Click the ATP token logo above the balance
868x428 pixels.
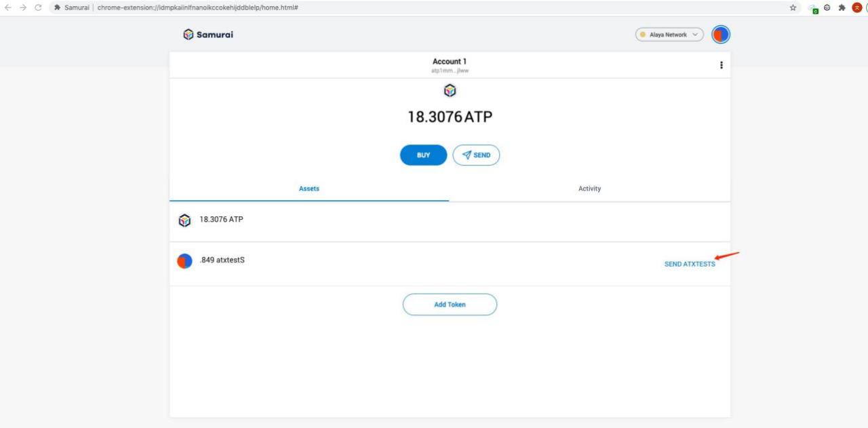(450, 91)
